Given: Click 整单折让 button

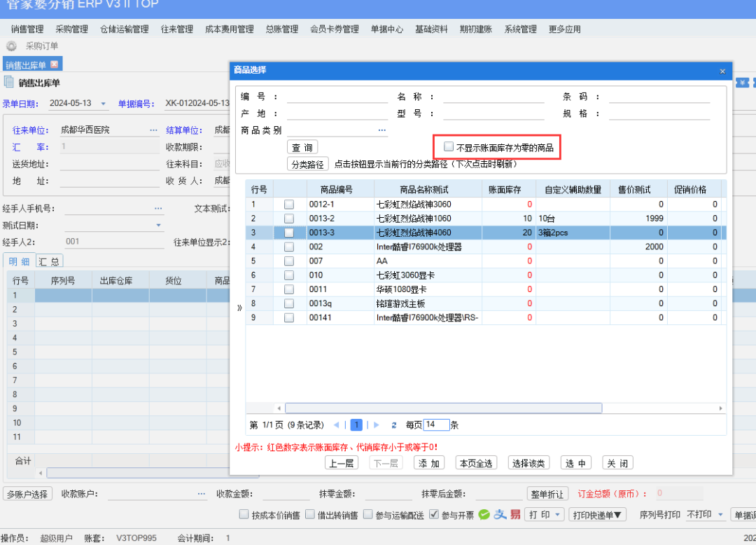Looking at the screenshot, I should [x=547, y=494].
